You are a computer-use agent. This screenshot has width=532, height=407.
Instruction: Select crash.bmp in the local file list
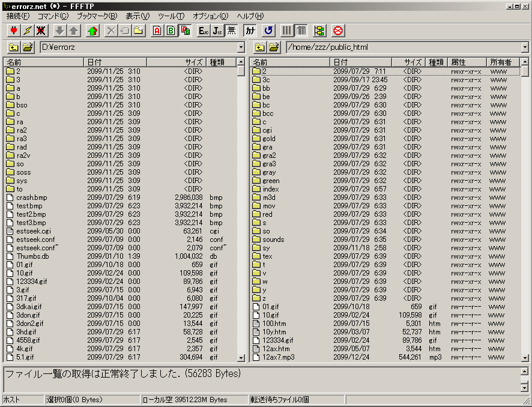[31, 197]
